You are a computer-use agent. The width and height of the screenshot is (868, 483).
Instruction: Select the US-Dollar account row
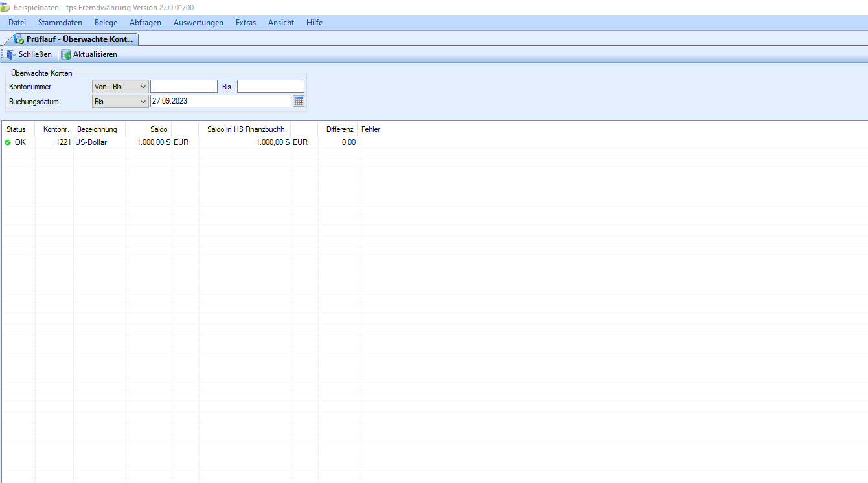click(x=91, y=142)
